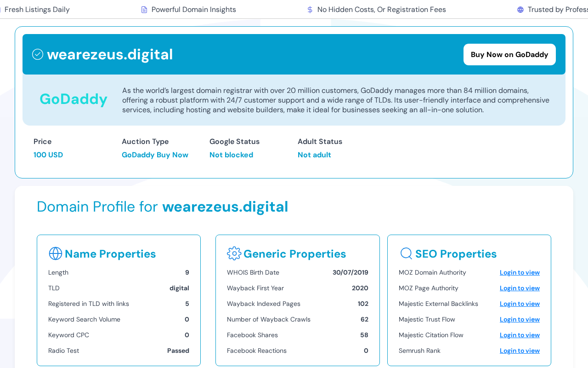Click the GoDaddy logo text
Screen dimensions: 588x368
pyautogui.click(x=73, y=99)
